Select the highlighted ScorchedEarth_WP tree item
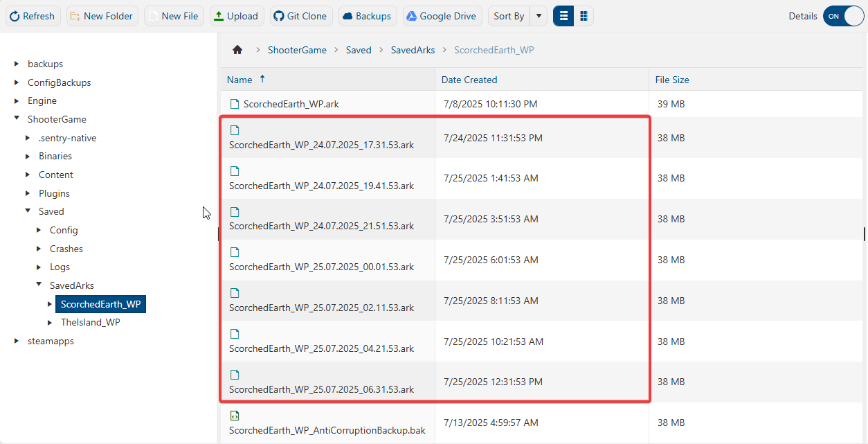 coord(101,304)
